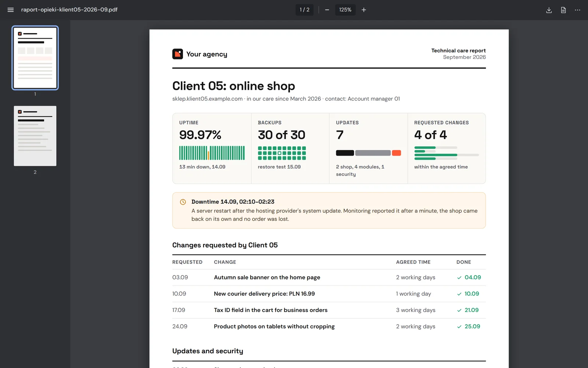Click the done date 10.09
This screenshot has height=368, width=588.
click(472, 294)
